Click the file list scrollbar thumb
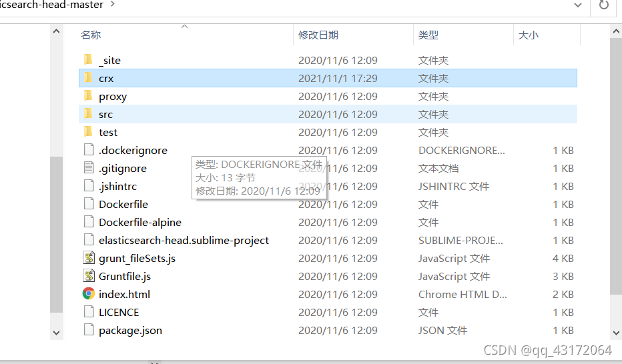The width and height of the screenshot is (622, 364). click(616, 167)
